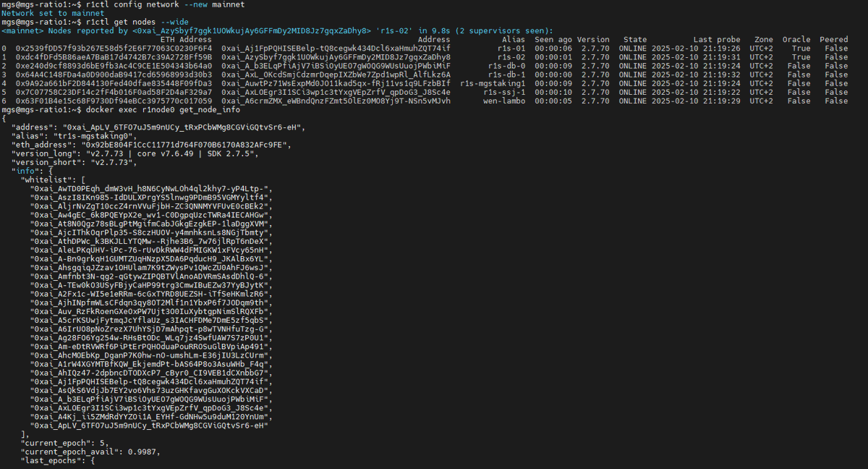Click whitelist entry 0xai_AthDPWc_k3BKJLLYTQMw...
868x469 pixels.
149,240
